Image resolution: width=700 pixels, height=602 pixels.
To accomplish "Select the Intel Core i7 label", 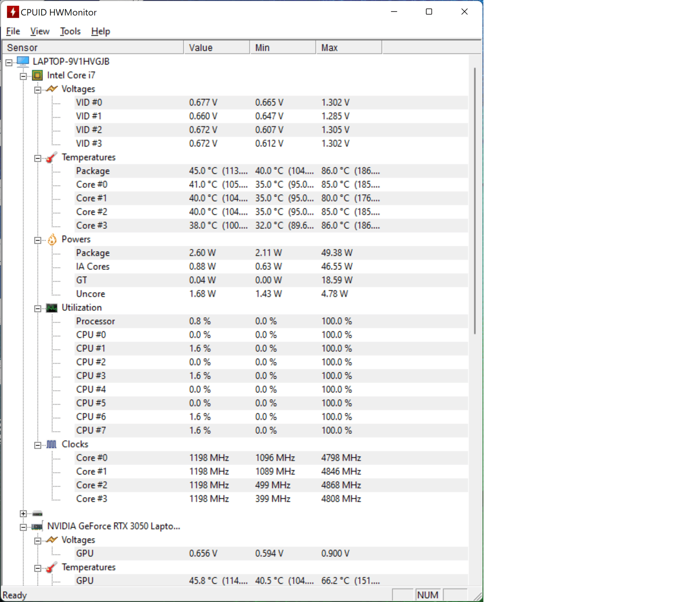I will point(71,75).
